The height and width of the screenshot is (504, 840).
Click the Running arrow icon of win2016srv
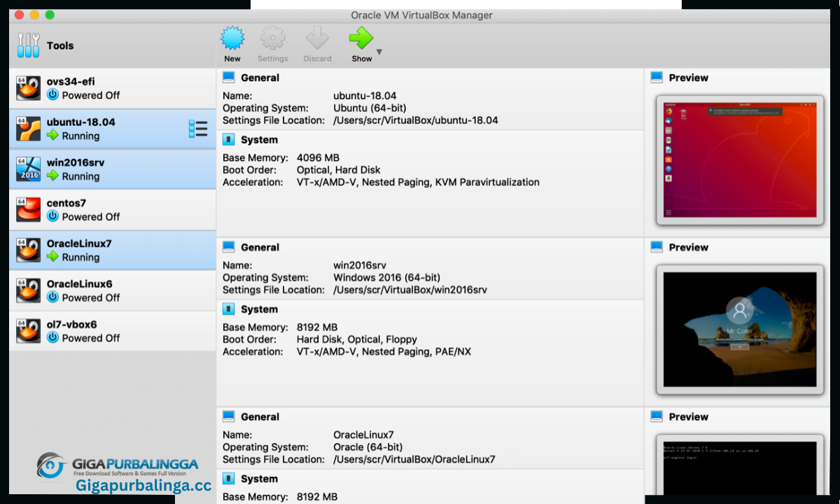(52, 176)
